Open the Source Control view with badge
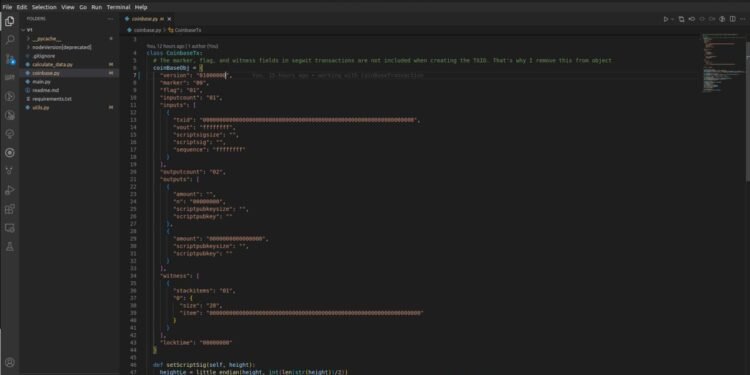750x375 pixels. pos(10,59)
